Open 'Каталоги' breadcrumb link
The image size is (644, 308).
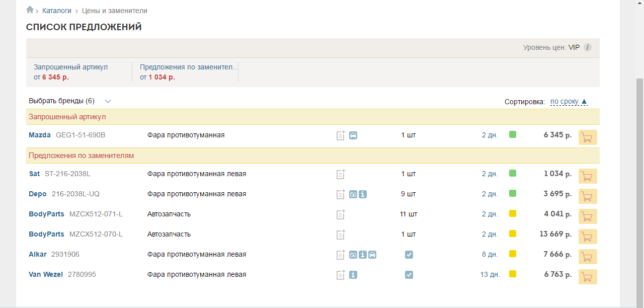tap(57, 11)
